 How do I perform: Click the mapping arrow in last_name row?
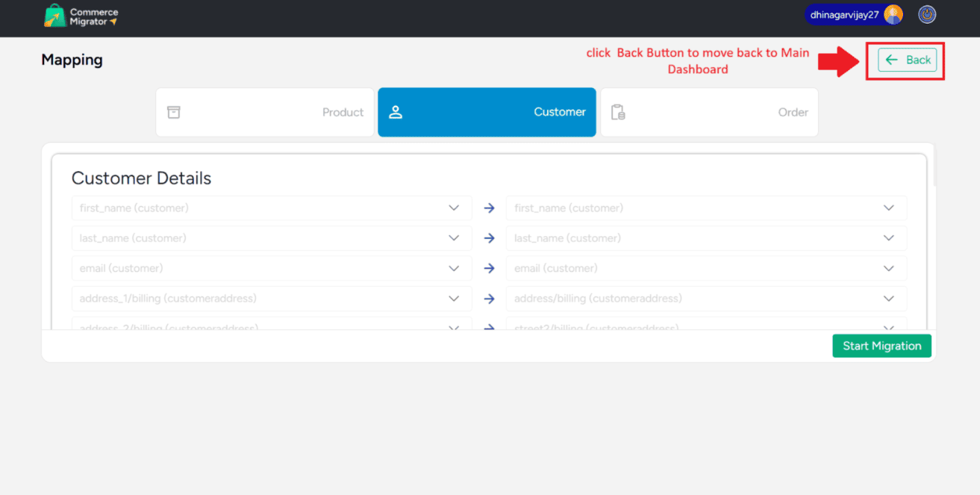tap(489, 238)
